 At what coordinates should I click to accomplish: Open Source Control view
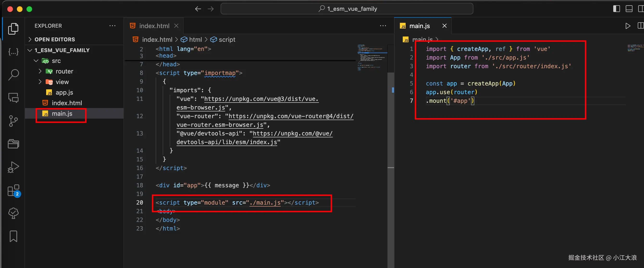tap(13, 121)
